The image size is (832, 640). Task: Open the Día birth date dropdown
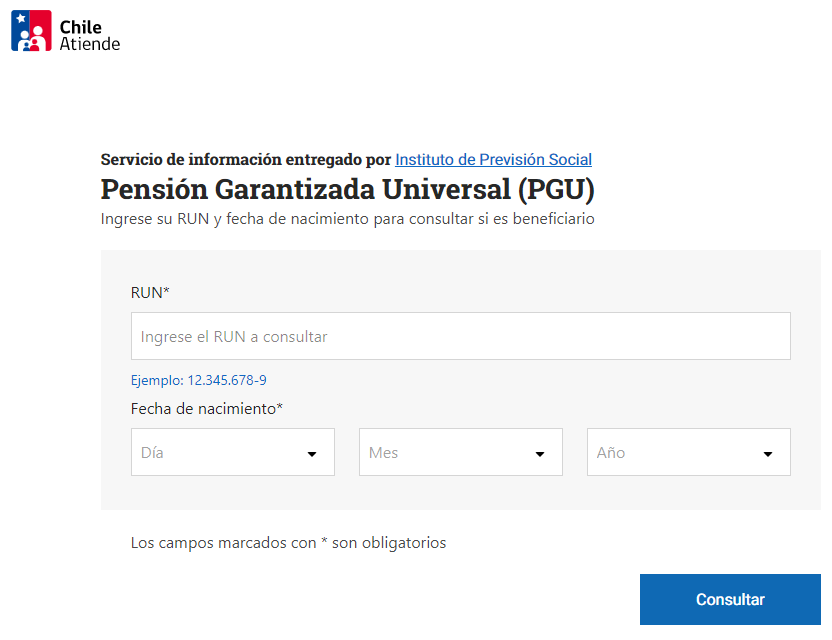point(232,452)
